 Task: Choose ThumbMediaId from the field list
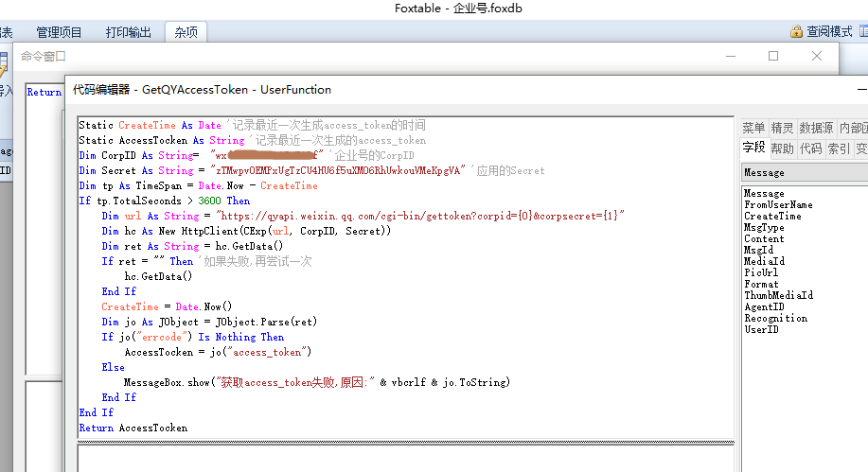tap(778, 295)
